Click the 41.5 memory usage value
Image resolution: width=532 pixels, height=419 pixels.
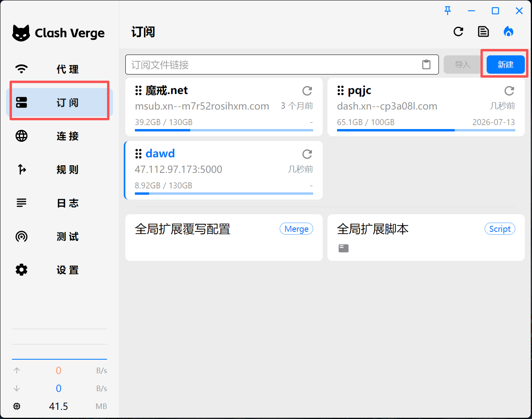coord(58,406)
